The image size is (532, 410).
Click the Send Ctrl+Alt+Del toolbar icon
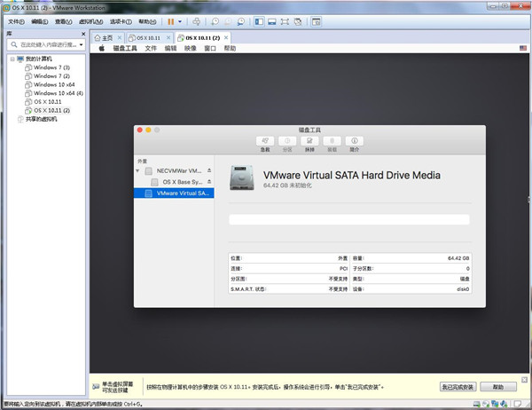click(x=196, y=21)
